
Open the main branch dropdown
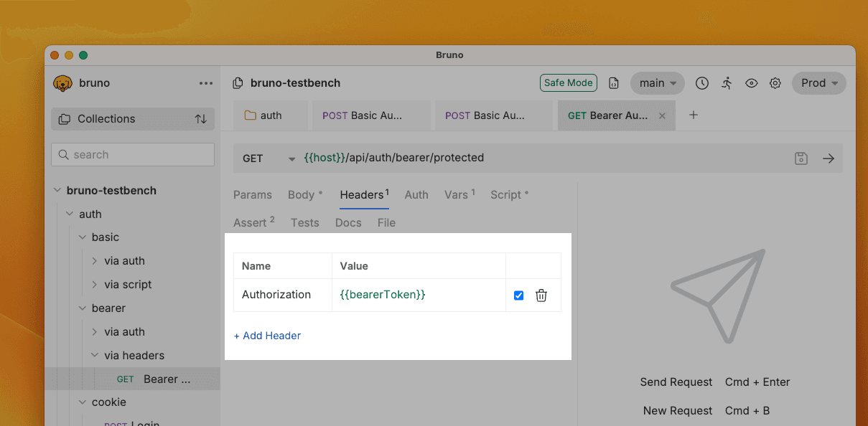[657, 83]
